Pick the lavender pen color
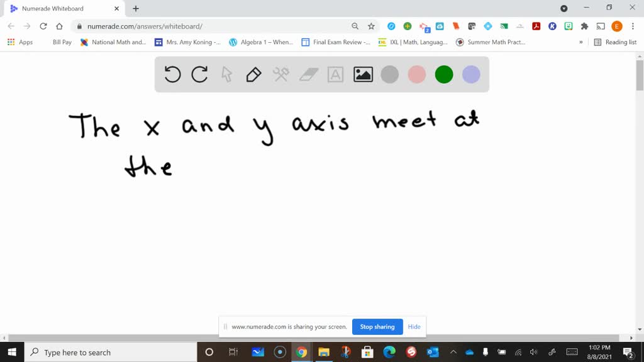Screen dimensions: 644x362 coord(471,74)
